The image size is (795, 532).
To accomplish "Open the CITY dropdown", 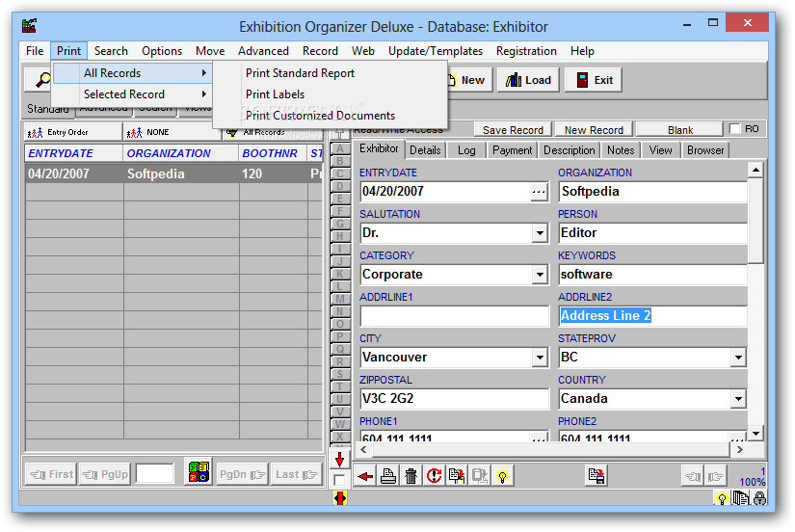I will 540,358.
